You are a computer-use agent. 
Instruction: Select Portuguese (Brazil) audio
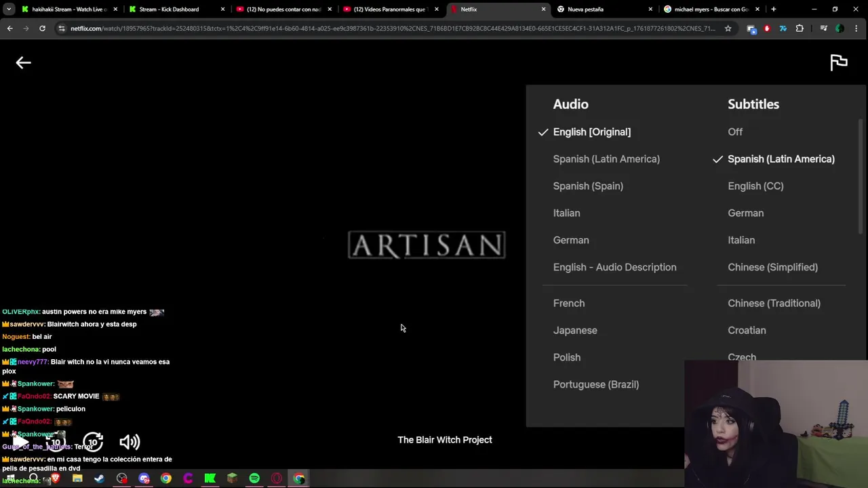pos(596,385)
